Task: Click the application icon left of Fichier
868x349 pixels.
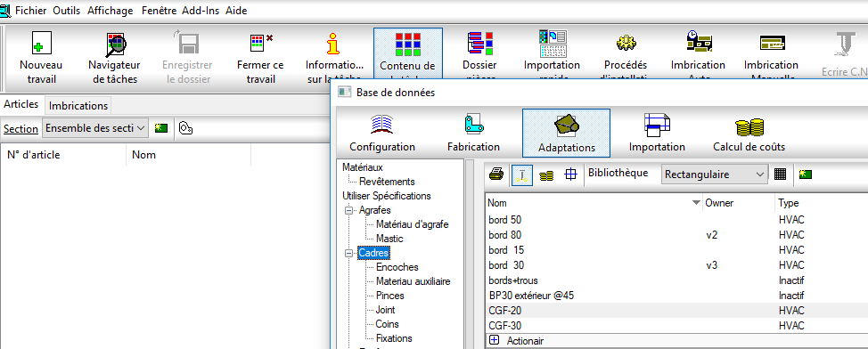Action: 5,11
